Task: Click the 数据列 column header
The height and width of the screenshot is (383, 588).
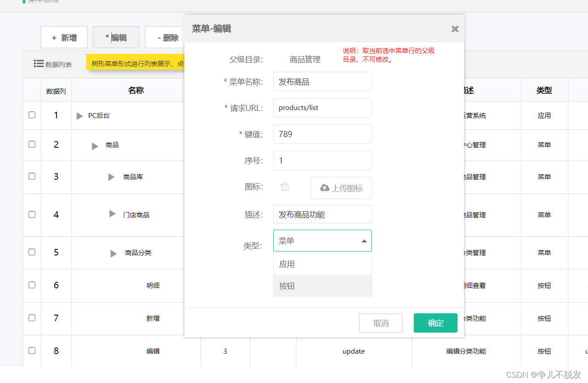Action: coord(56,91)
